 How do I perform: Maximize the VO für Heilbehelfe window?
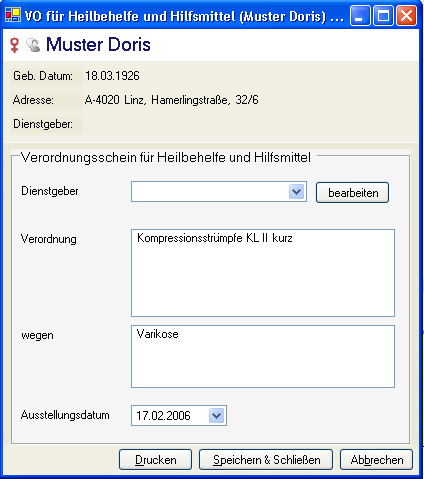pyautogui.click(x=383, y=15)
